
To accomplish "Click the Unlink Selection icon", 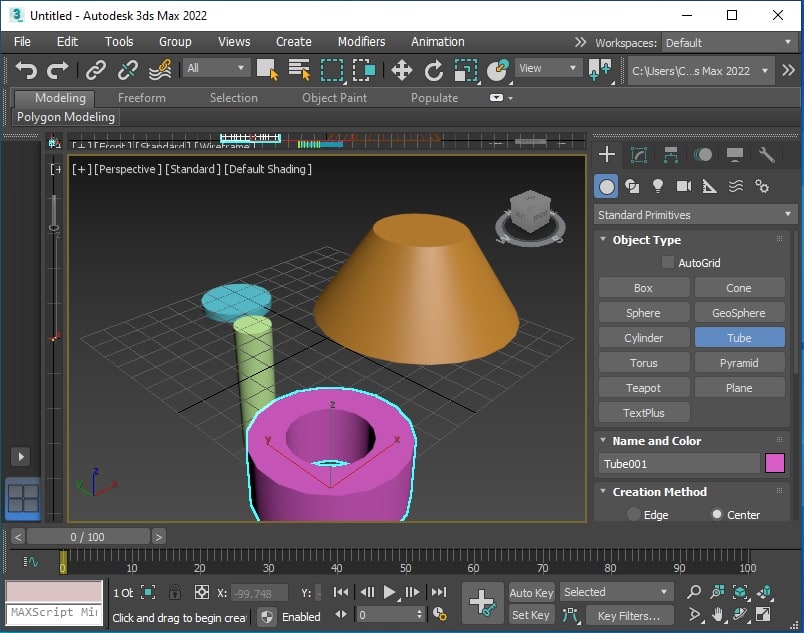I will (x=128, y=69).
